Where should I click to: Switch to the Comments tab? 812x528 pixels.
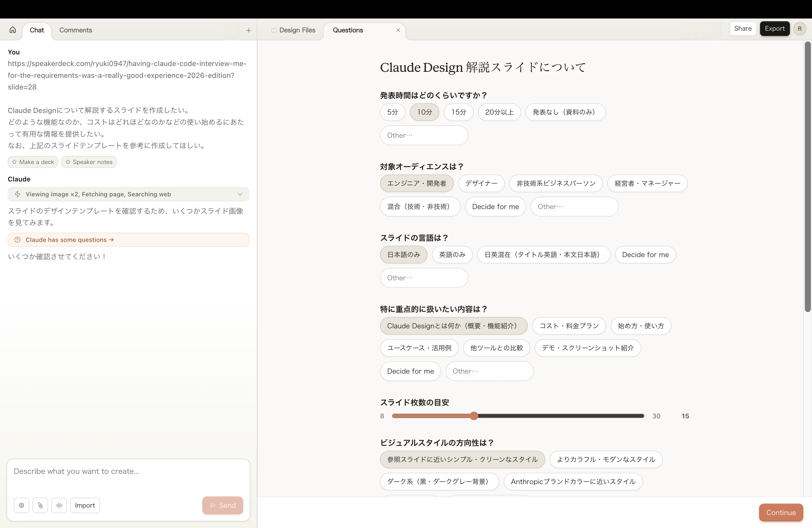coord(76,30)
